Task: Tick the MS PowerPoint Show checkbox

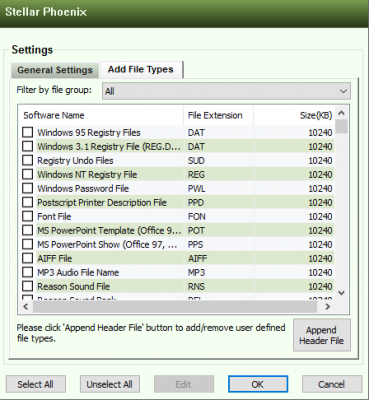Action: 28,244
